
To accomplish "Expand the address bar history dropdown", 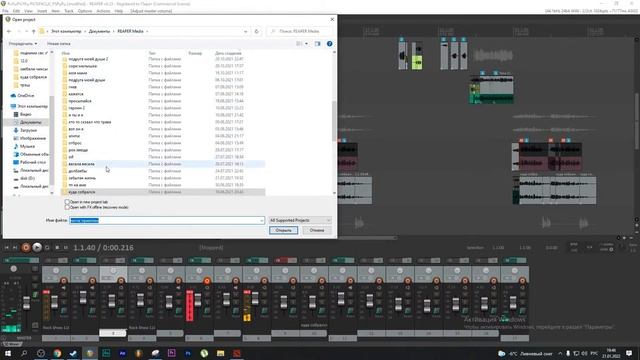I will [246, 31].
